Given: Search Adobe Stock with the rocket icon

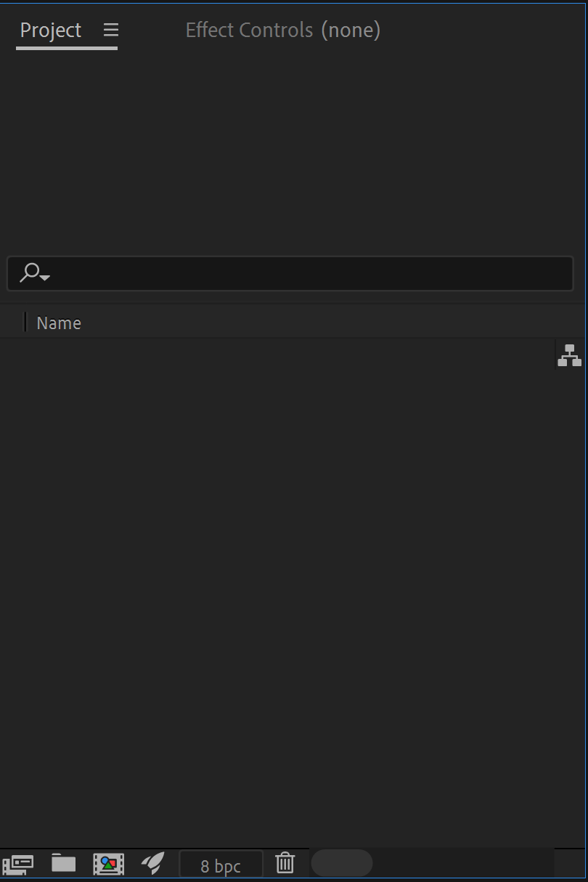Looking at the screenshot, I should (x=153, y=864).
